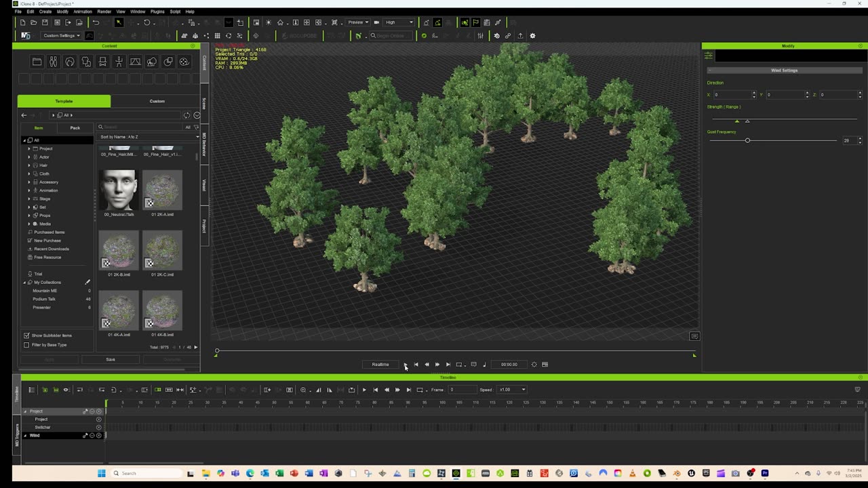Open the Render menu

[104, 12]
